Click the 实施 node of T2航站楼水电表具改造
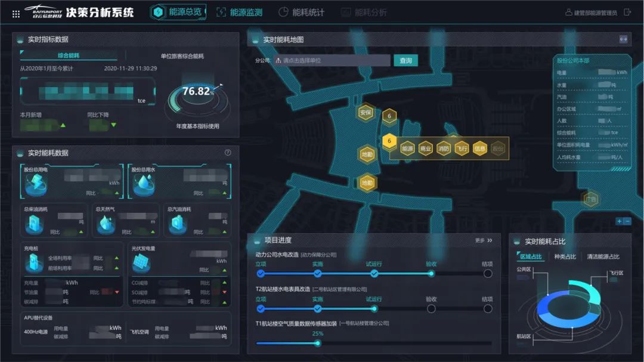The width and height of the screenshot is (644, 362). point(317,309)
